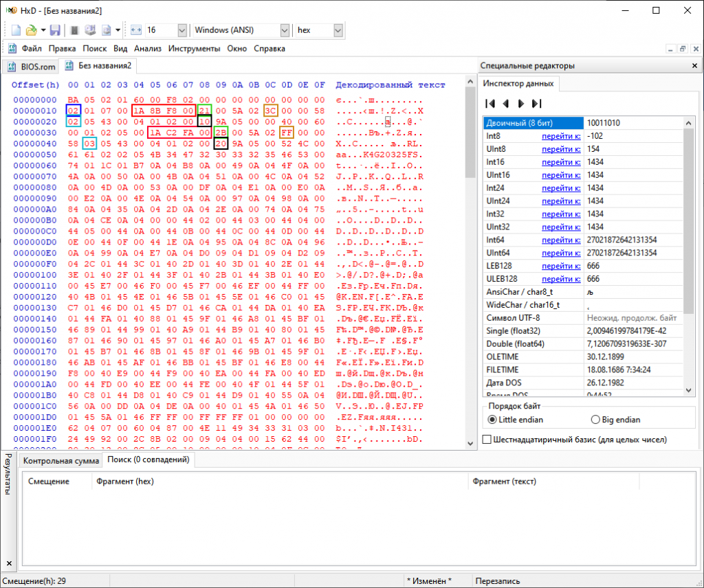Open the Файл menu

tap(32, 49)
